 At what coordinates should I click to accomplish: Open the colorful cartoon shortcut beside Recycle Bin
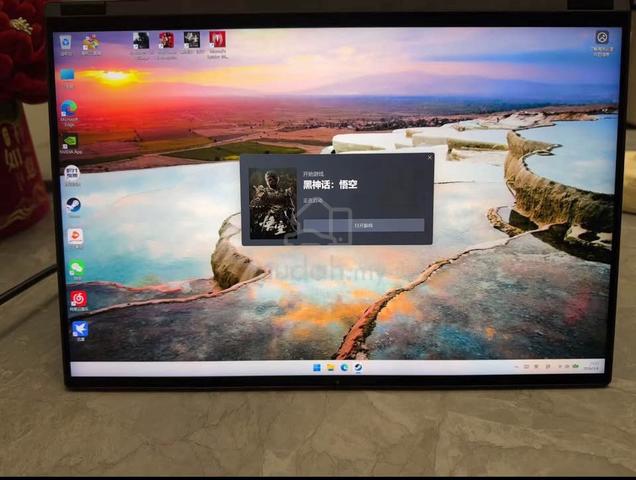coord(91,45)
